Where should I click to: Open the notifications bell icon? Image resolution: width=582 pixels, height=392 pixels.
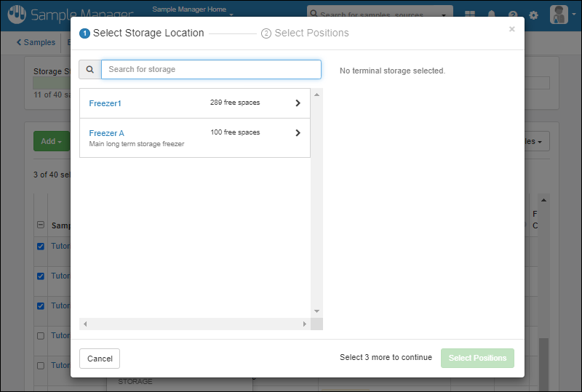tap(491, 15)
